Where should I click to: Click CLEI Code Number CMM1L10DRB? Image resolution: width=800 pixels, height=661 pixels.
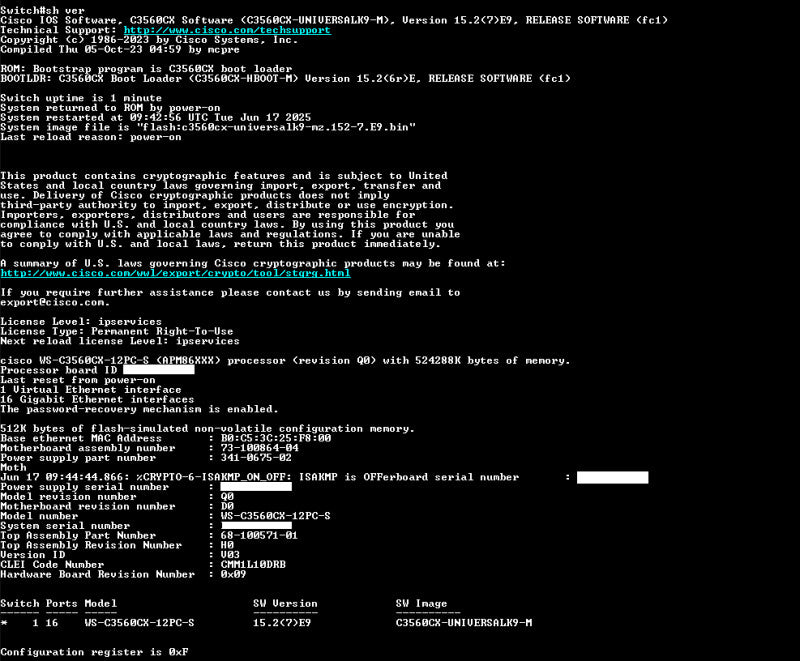coord(253,565)
